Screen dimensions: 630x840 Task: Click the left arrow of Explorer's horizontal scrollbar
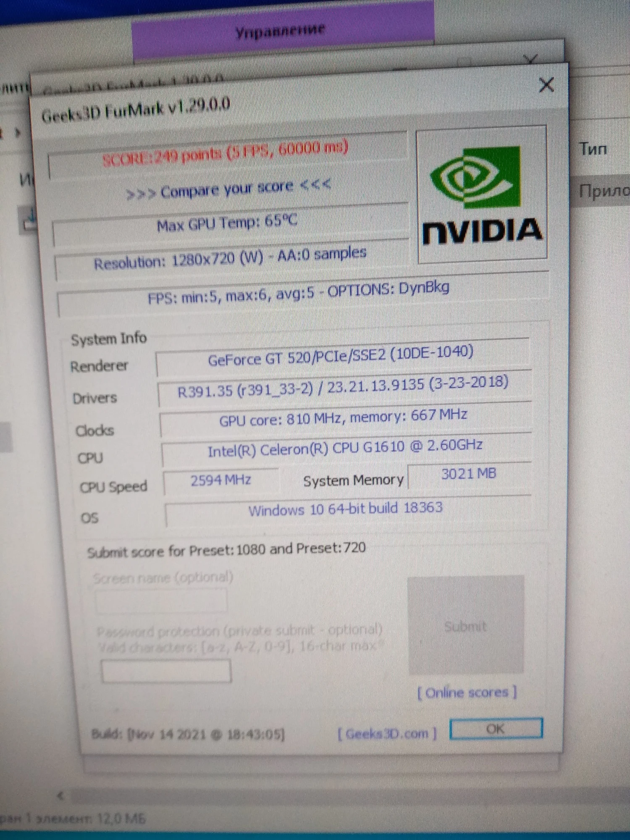pos(61,796)
